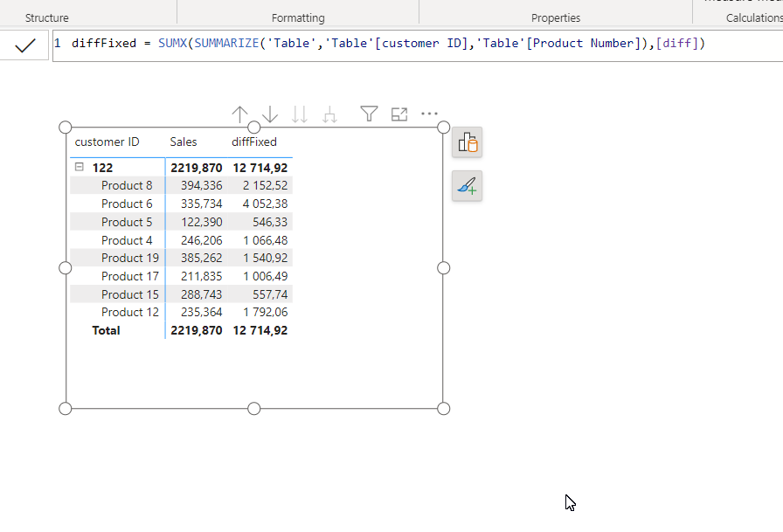Click the Sales value 235,364

point(201,313)
